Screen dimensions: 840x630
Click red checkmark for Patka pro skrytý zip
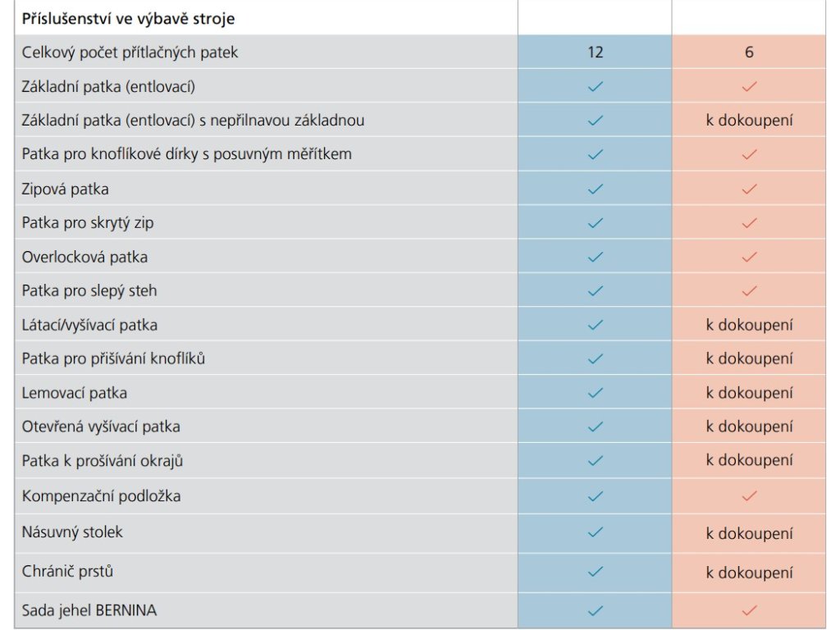(x=749, y=223)
